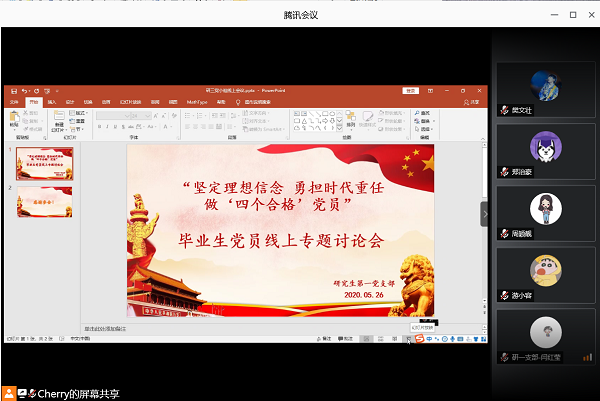Click signal strength icon on last participant tile
Screen dimensions: 600x401
click(588, 357)
